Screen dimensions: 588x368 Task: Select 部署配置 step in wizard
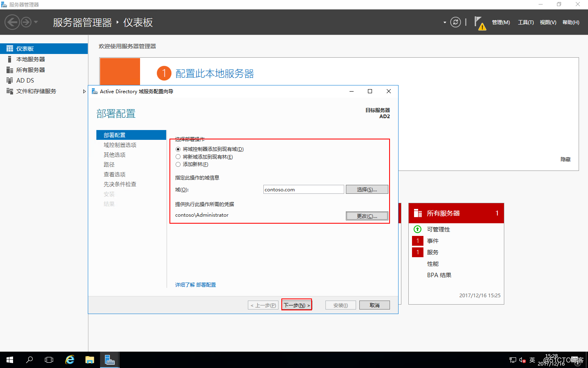tap(131, 135)
